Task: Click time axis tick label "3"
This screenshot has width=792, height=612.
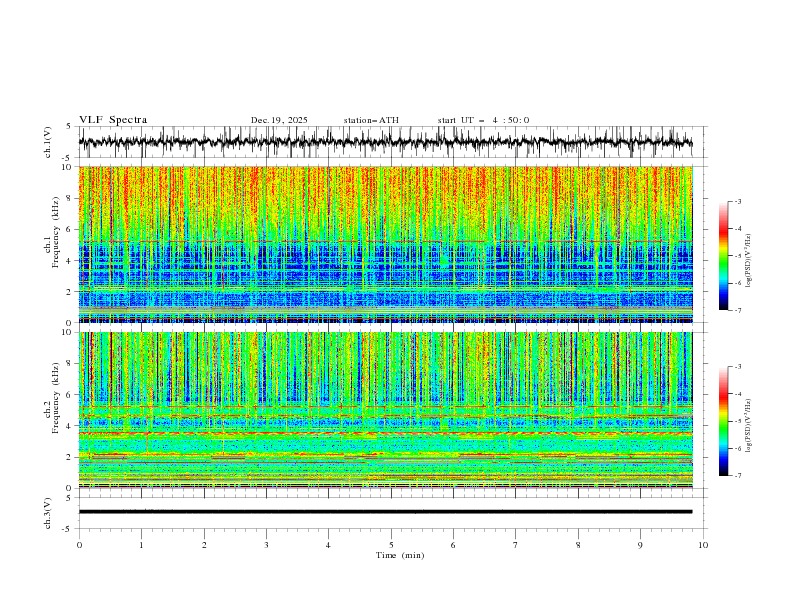Action: coord(266,545)
